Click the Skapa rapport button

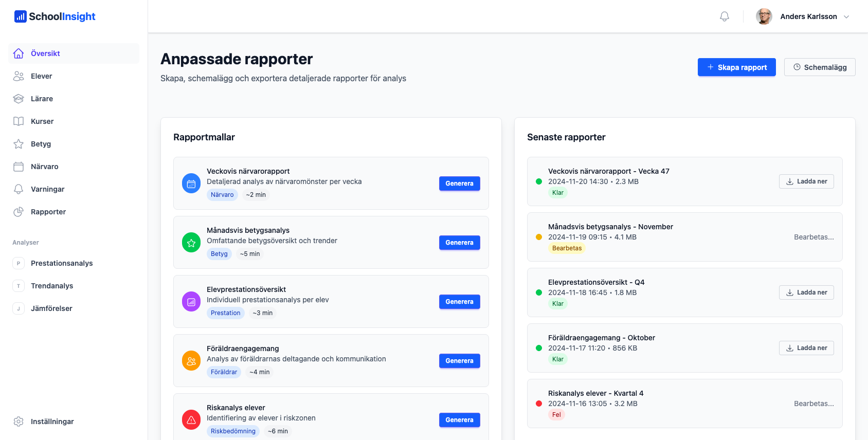(x=736, y=67)
